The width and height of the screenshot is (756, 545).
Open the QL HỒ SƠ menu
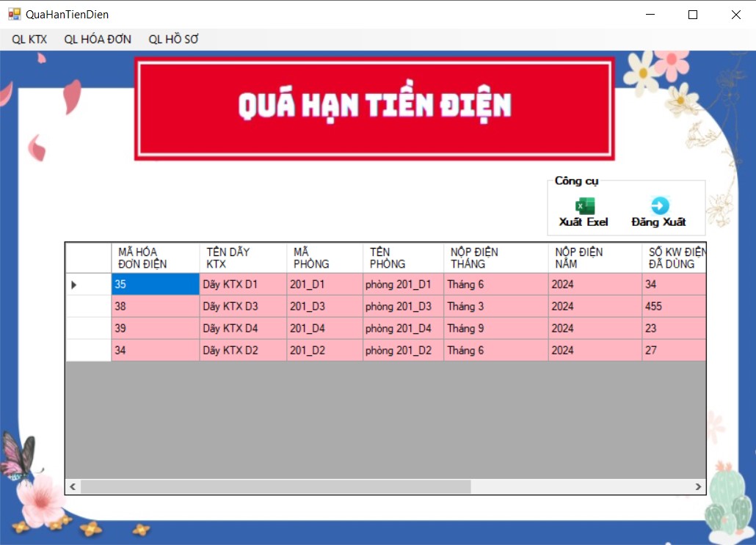coord(173,40)
